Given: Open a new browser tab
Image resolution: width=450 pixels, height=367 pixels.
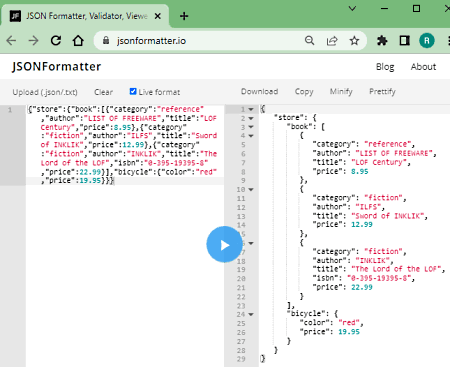Looking at the screenshot, I should click(x=184, y=16).
